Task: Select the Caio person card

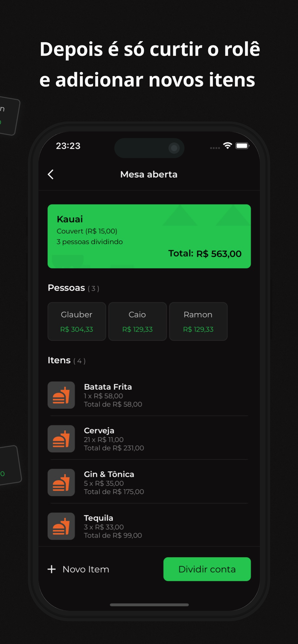Action: (x=137, y=321)
